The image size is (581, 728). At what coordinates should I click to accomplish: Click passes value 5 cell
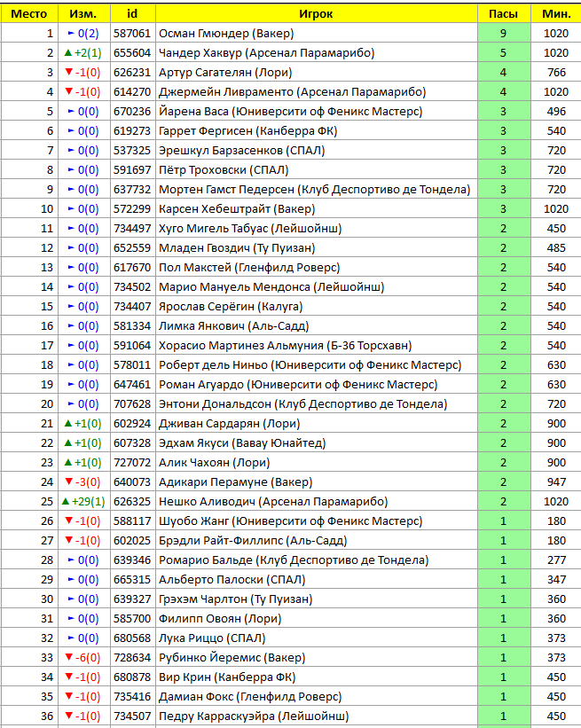[504, 53]
